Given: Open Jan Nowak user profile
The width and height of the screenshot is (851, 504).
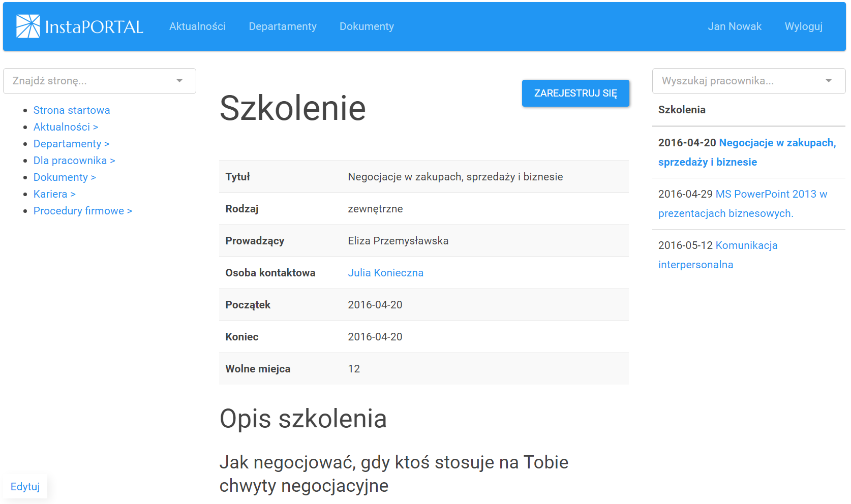Looking at the screenshot, I should [x=734, y=26].
